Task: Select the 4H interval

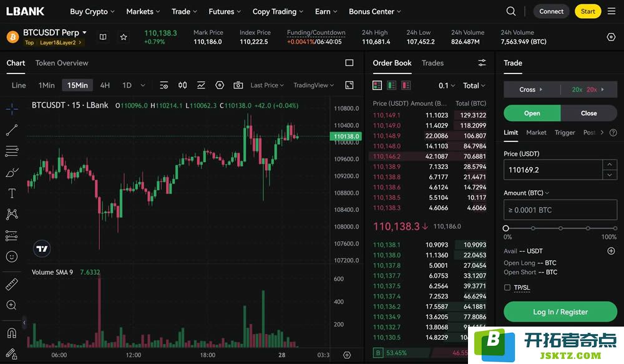Action: tap(105, 85)
